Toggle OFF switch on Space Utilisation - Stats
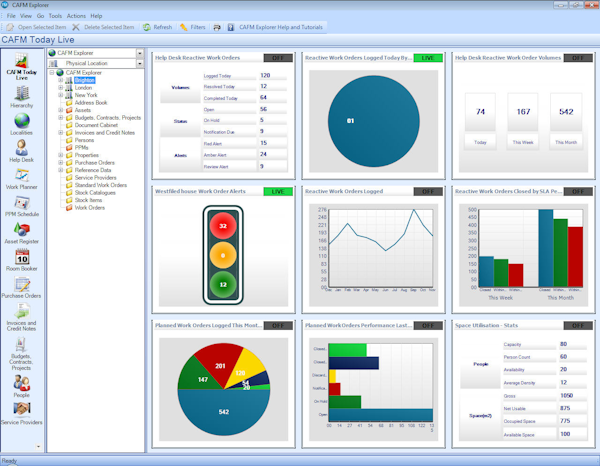600x466 pixels. tap(578, 326)
